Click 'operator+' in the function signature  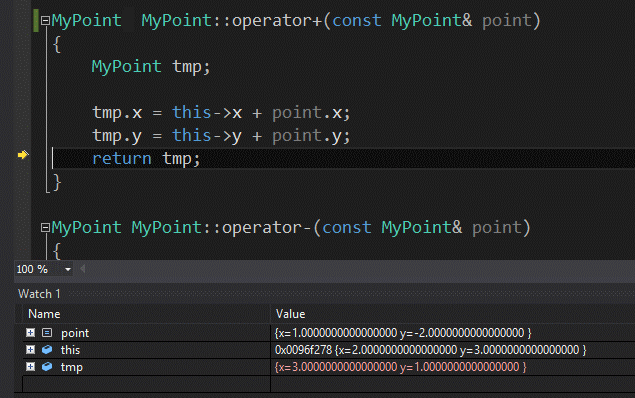[x=277, y=20]
